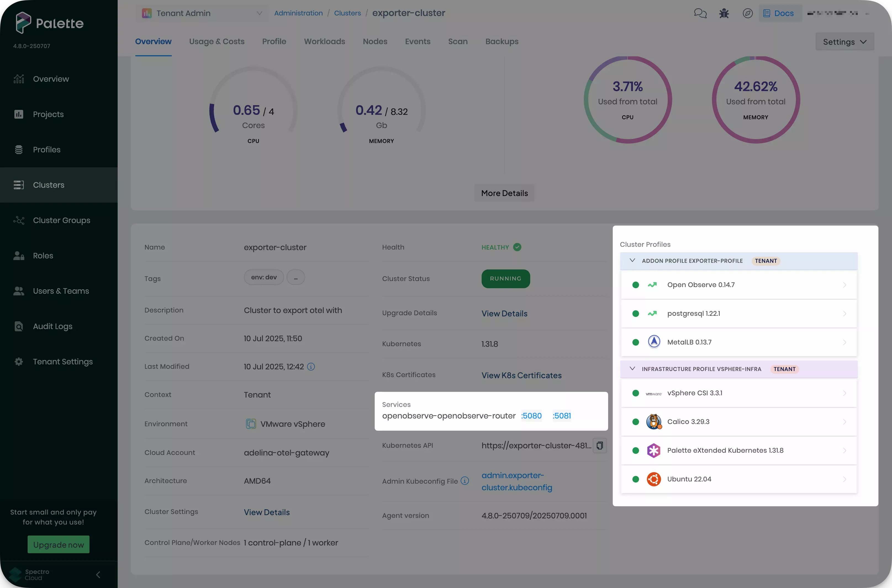Open the Settings dropdown
The height and width of the screenshot is (588, 892).
(844, 42)
